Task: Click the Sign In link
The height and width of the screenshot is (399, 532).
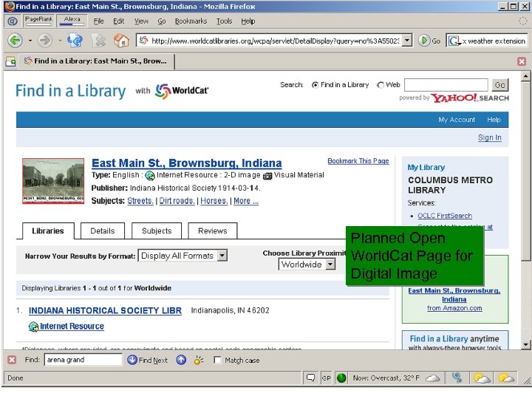Action: pos(490,137)
